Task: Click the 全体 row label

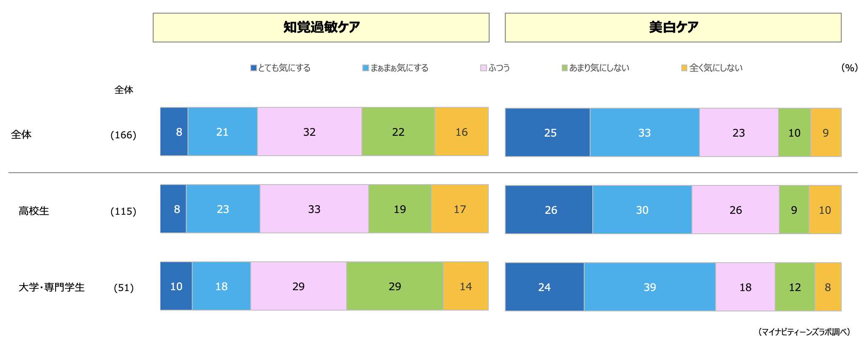Action: [x=21, y=135]
